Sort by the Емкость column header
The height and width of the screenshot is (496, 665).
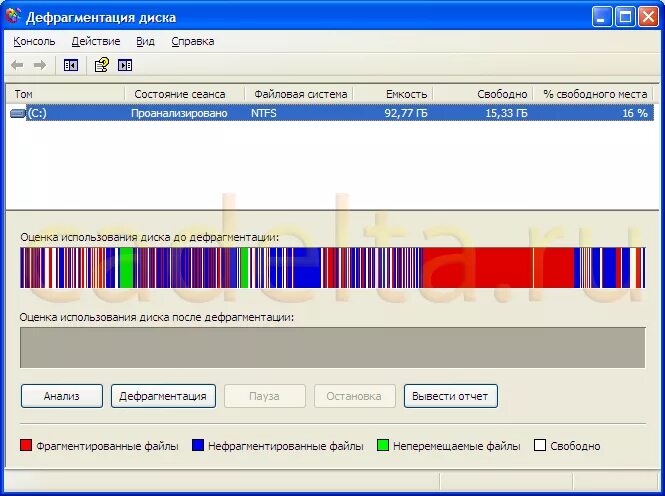tap(393, 94)
